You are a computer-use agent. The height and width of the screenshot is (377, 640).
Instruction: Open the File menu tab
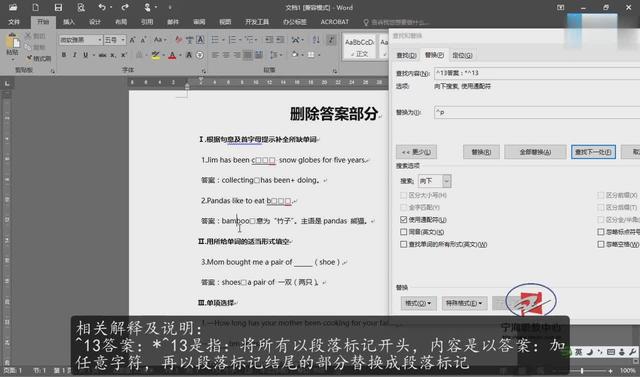(x=13, y=22)
